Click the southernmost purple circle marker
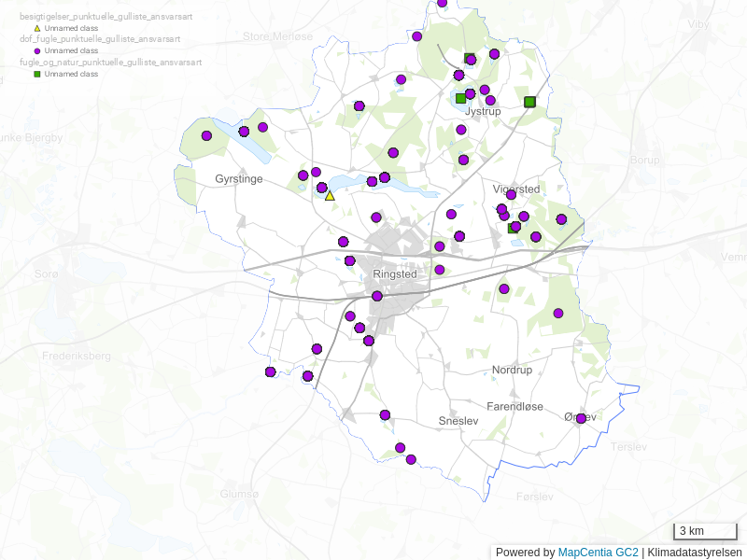The image size is (747, 560). point(411,459)
